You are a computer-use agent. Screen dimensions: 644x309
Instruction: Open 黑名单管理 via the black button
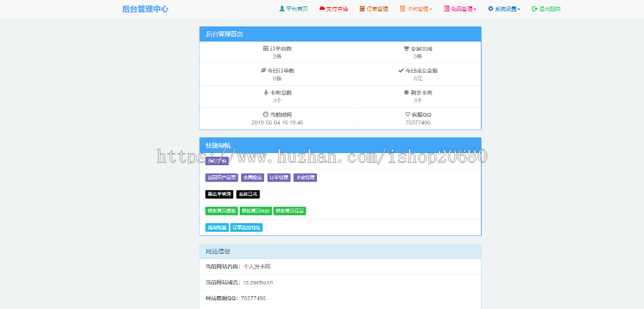pos(219,194)
